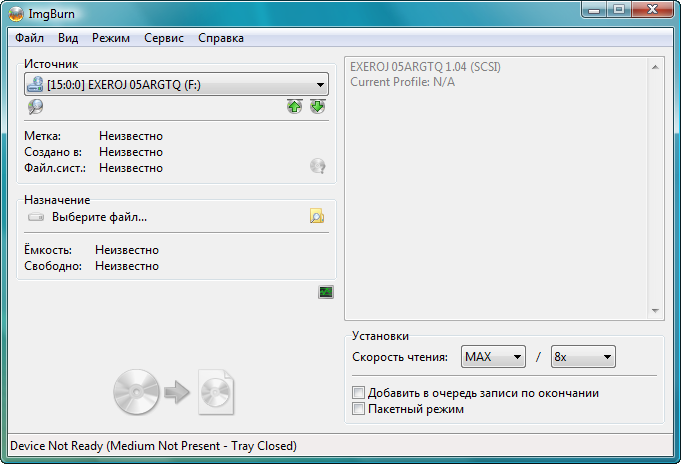Click the EXEROJ 05ARGTQ 1.04 (SCSI) info line
The height and width of the screenshot is (464, 681).
425,67
